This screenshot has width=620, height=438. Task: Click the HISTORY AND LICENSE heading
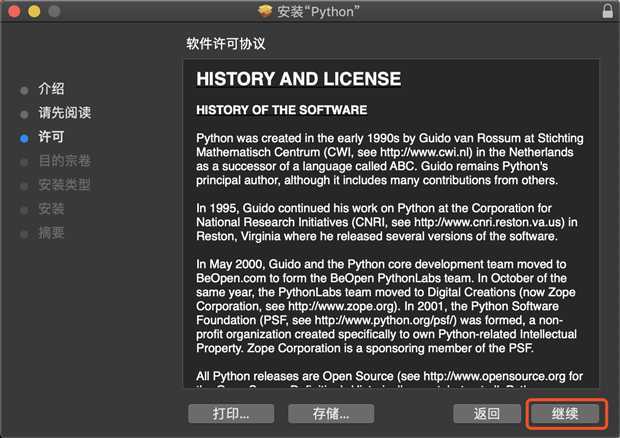tap(299, 79)
